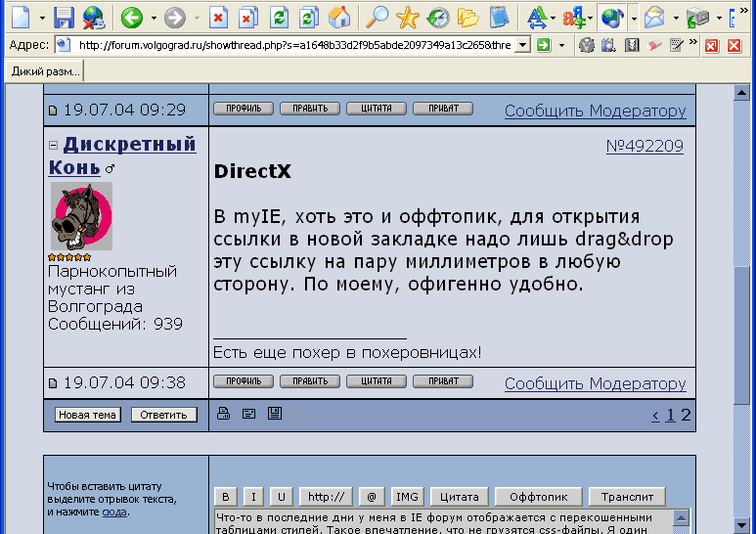
Task: Open Search with the magnifying glass icon
Action: [376, 17]
